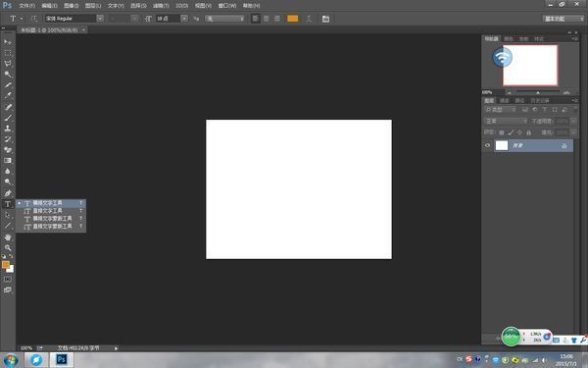
Task: Open the workspace 基本功能 dropdown
Action: pyautogui.click(x=563, y=19)
